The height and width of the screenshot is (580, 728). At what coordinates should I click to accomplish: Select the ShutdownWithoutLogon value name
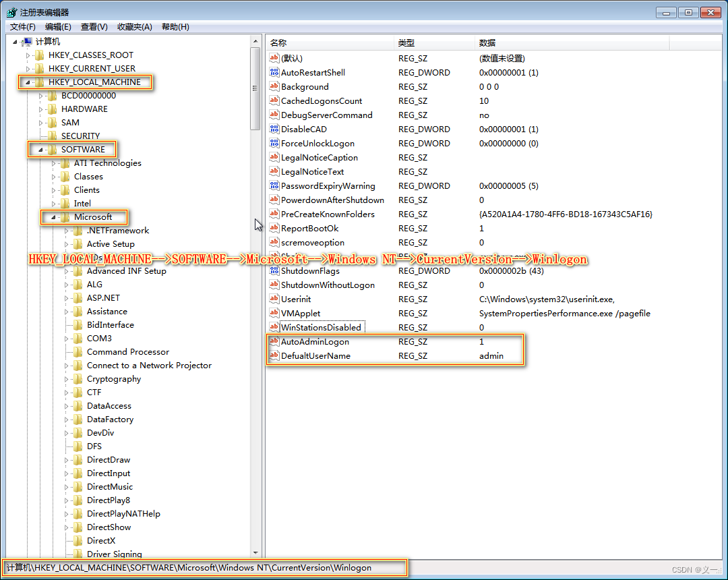(328, 285)
